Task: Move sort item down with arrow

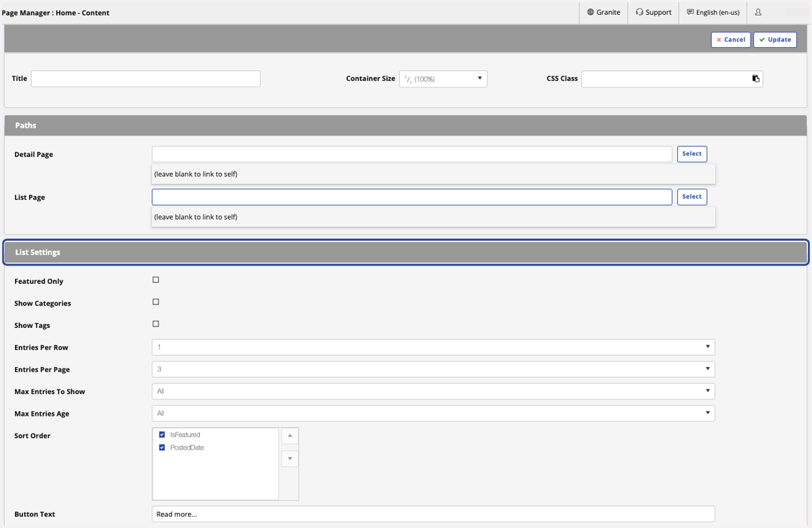Action: (290, 459)
